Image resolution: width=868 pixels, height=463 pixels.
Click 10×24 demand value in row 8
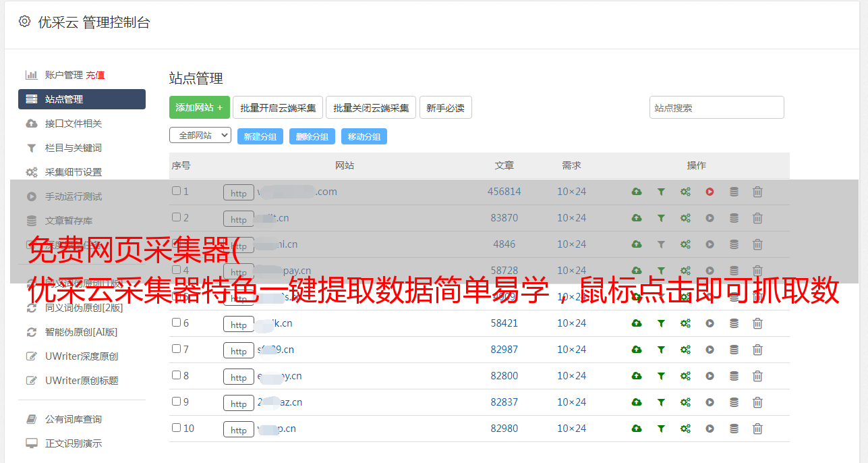[572, 376]
